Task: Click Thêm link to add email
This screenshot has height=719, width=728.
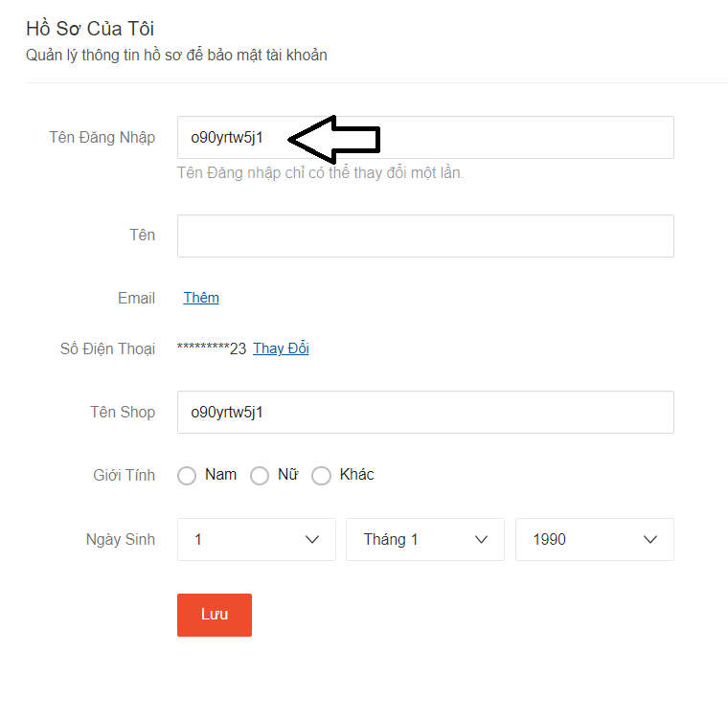Action: click(x=201, y=298)
